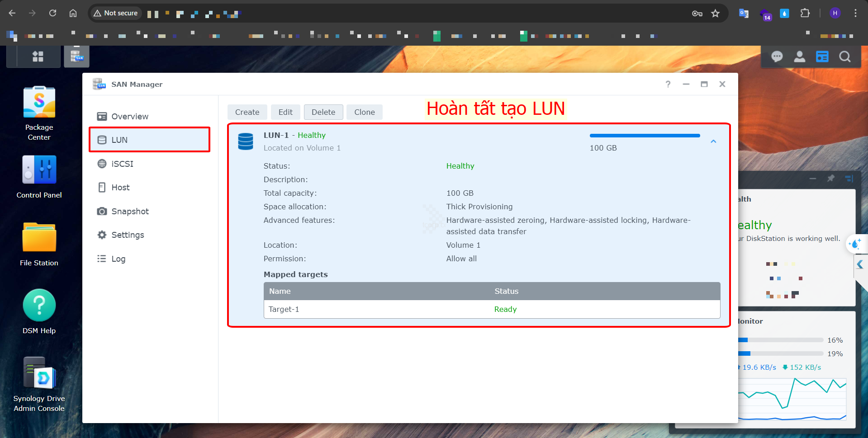Click the DSM Main Menu grid icon
The image size is (868, 438).
coord(38,57)
